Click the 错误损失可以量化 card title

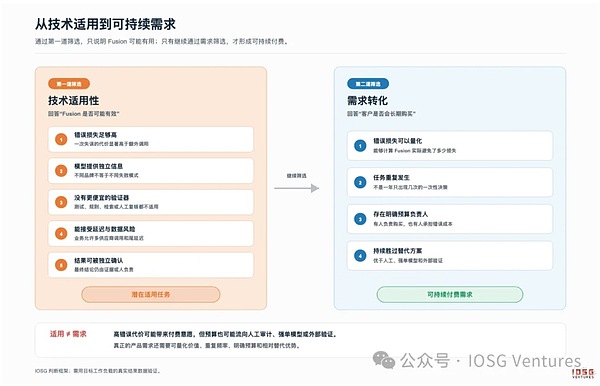click(398, 141)
